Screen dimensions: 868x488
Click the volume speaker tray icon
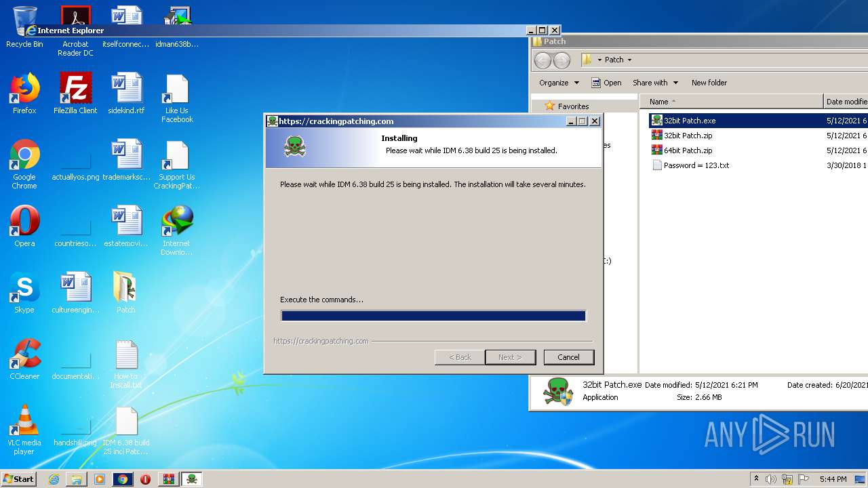(x=771, y=479)
